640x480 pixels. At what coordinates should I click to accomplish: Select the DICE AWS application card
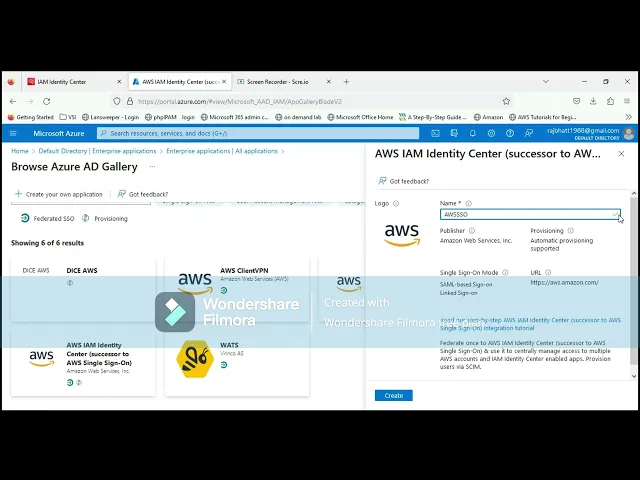[x=83, y=289]
